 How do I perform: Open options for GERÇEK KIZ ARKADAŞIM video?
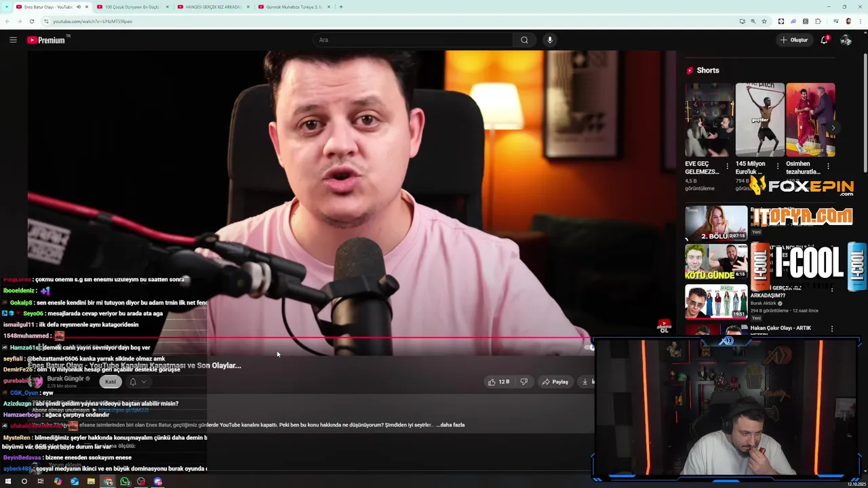point(832,289)
